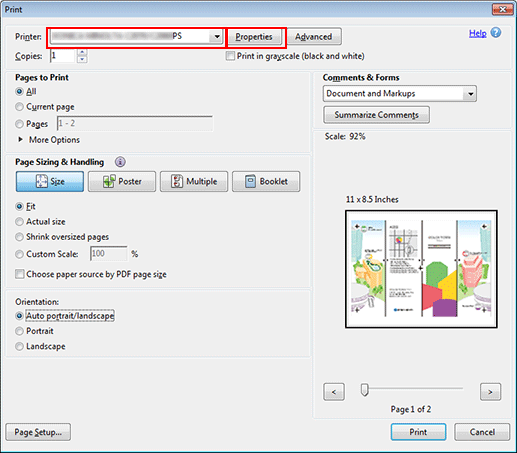Cancel the print dialog
517x453 pixels.
(482, 432)
